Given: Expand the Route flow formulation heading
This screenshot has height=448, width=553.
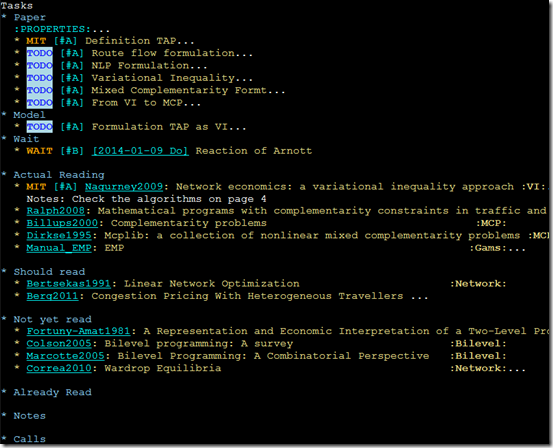Looking at the screenshot, I should [x=172, y=53].
